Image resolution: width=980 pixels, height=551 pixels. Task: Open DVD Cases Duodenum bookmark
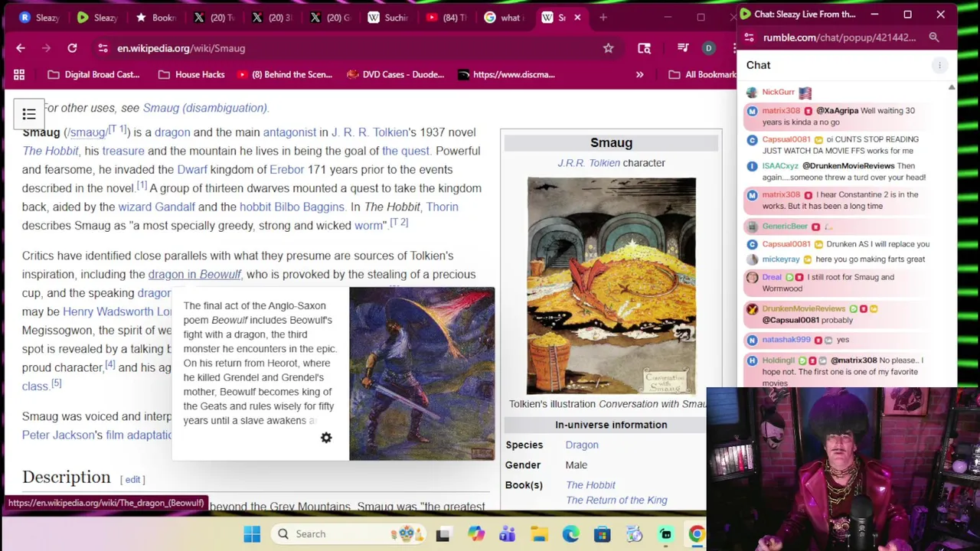395,74
